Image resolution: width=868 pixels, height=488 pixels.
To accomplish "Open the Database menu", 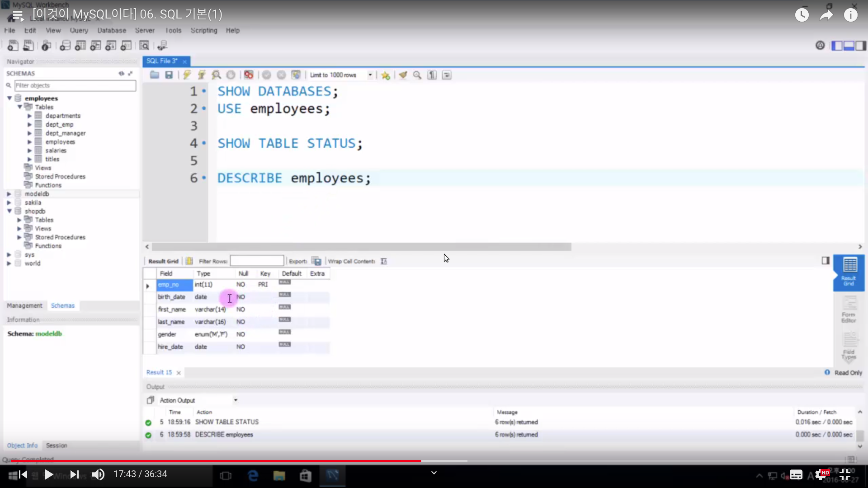I will [112, 30].
